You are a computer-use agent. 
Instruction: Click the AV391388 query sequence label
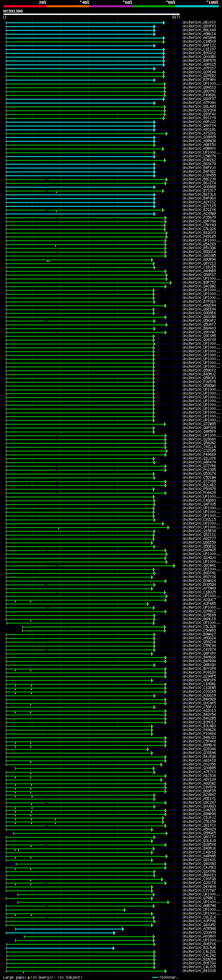point(13,11)
